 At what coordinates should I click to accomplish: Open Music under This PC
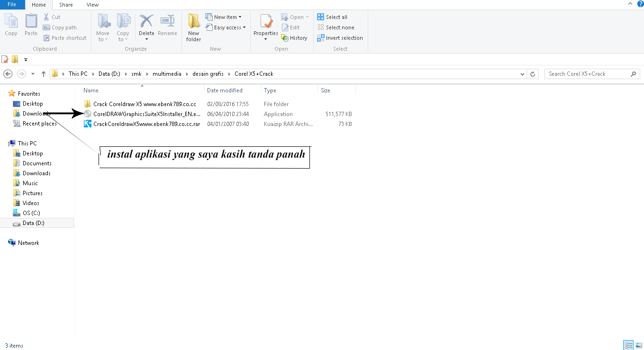[x=26, y=183]
